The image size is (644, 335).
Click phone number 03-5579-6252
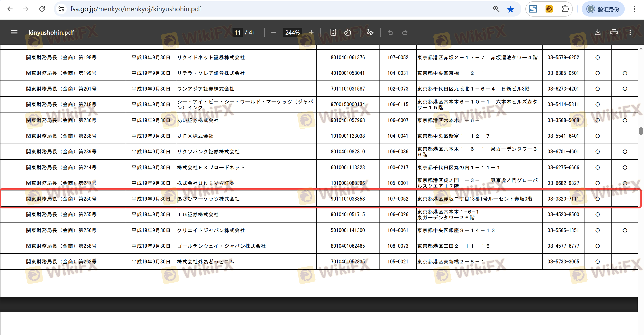pyautogui.click(x=563, y=58)
